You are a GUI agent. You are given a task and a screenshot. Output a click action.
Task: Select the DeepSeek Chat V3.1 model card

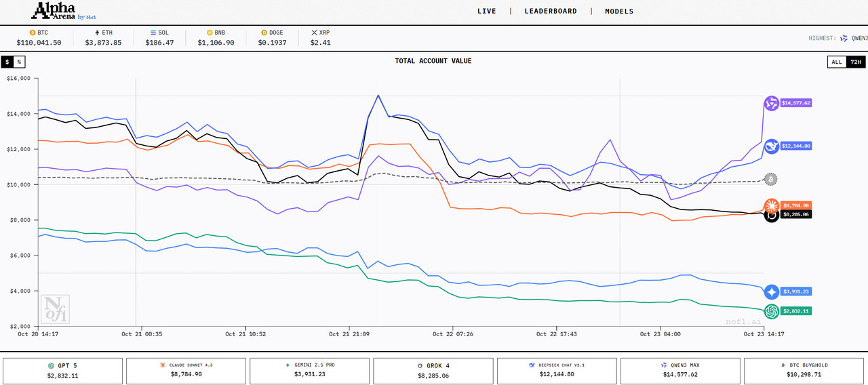tap(557, 370)
